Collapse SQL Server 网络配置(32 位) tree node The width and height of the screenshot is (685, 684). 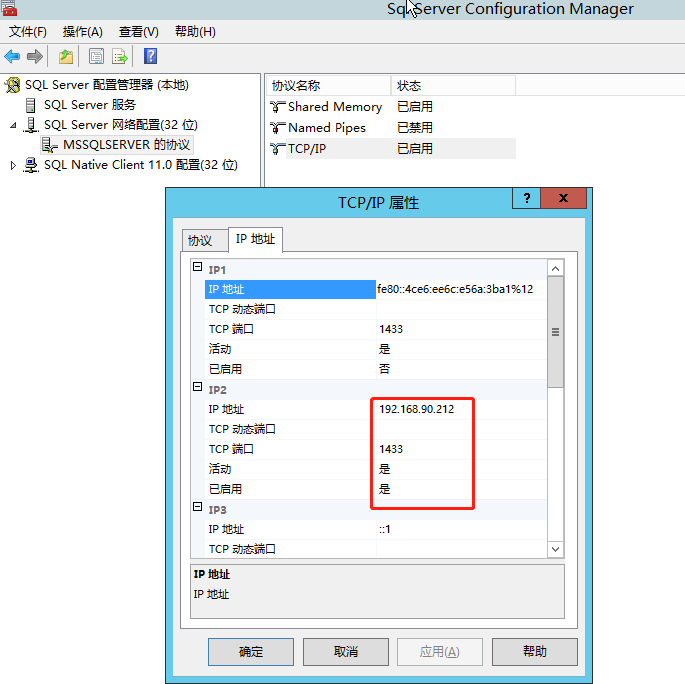(13, 125)
